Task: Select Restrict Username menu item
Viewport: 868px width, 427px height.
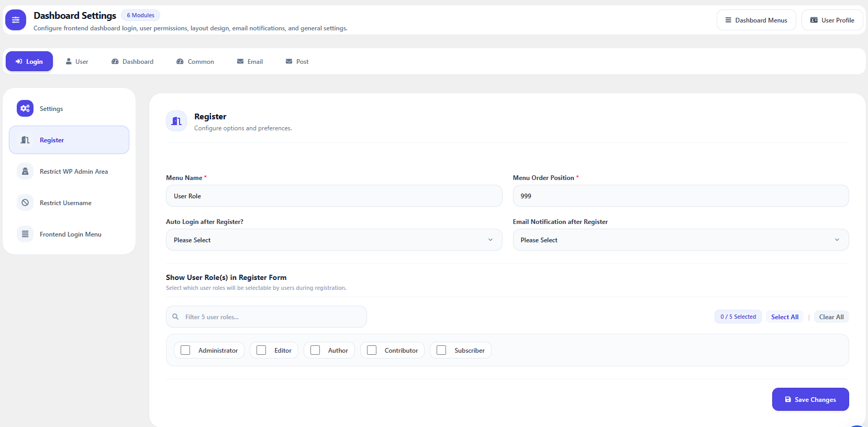Action: point(69,203)
